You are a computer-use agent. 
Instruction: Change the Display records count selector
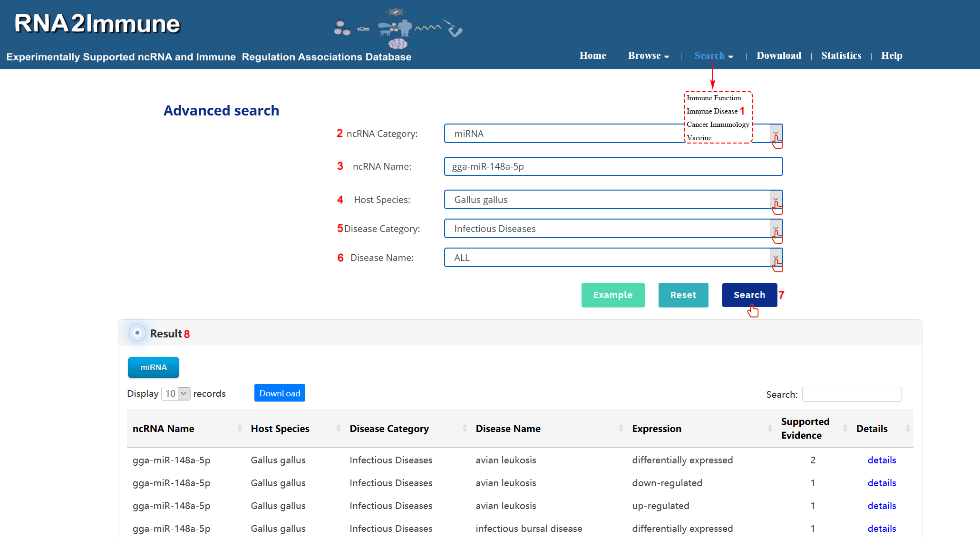[x=176, y=393]
